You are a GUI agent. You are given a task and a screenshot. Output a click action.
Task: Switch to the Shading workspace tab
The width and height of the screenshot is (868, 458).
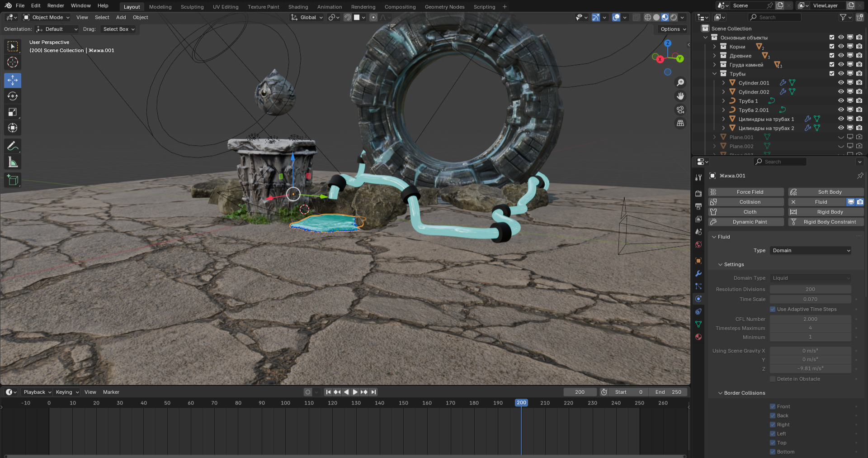tap(298, 7)
